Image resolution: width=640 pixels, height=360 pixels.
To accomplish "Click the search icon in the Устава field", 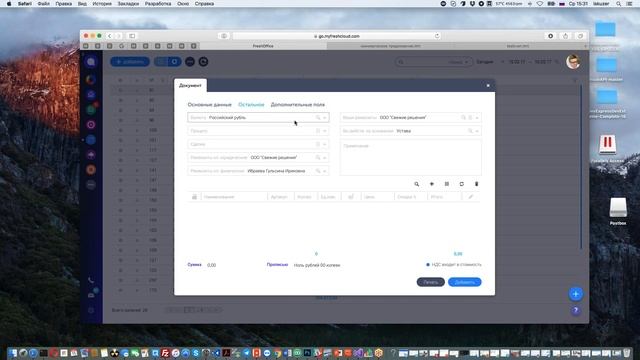I will pos(470,131).
